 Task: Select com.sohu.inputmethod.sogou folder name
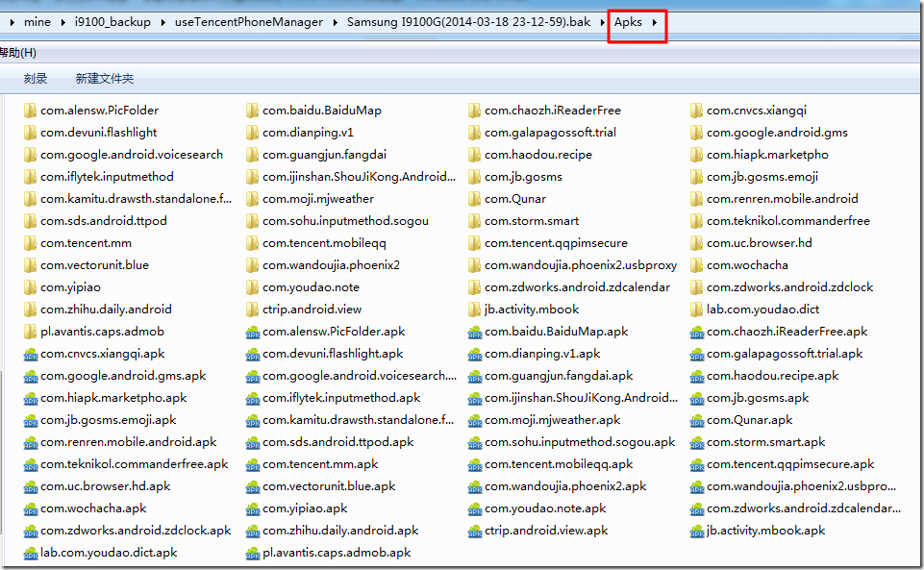pos(346,221)
